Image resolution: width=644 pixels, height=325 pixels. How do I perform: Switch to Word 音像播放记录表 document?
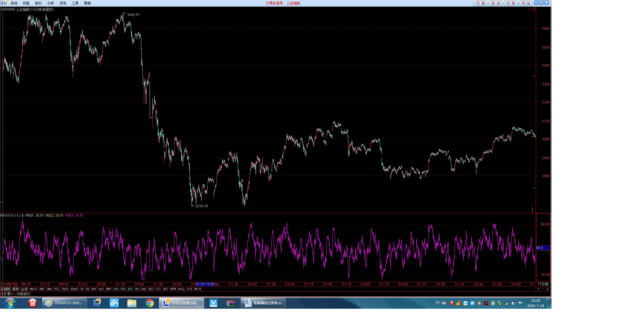[263, 303]
